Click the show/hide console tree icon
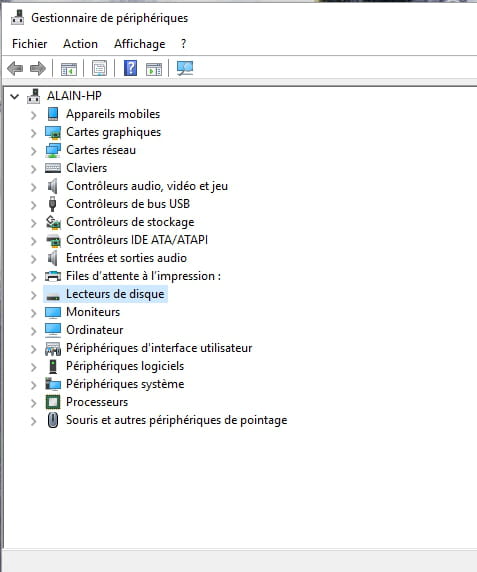 tap(69, 69)
